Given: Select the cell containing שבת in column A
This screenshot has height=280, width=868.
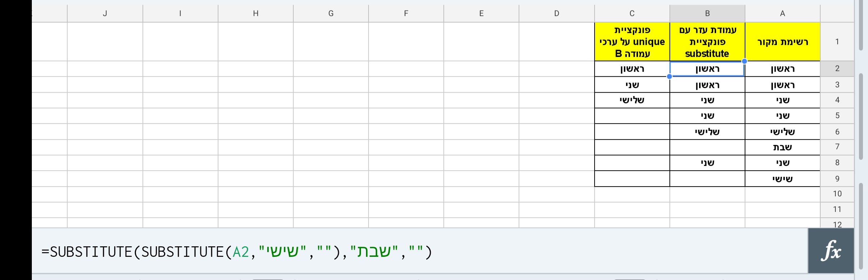Looking at the screenshot, I should pyautogui.click(x=782, y=147).
